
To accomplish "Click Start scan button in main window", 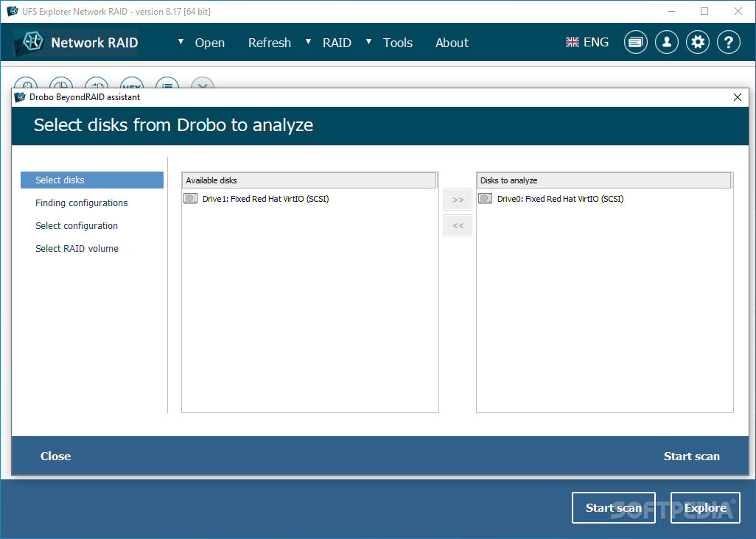I will point(613,507).
